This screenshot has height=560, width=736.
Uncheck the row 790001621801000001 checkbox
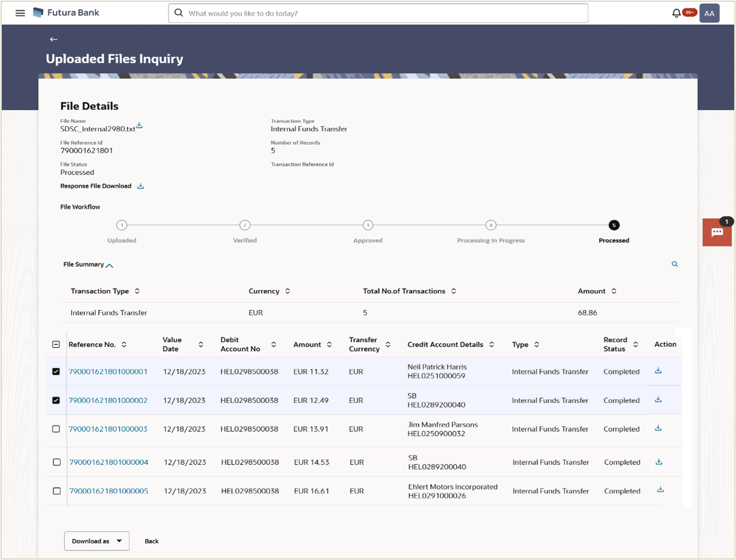click(56, 371)
